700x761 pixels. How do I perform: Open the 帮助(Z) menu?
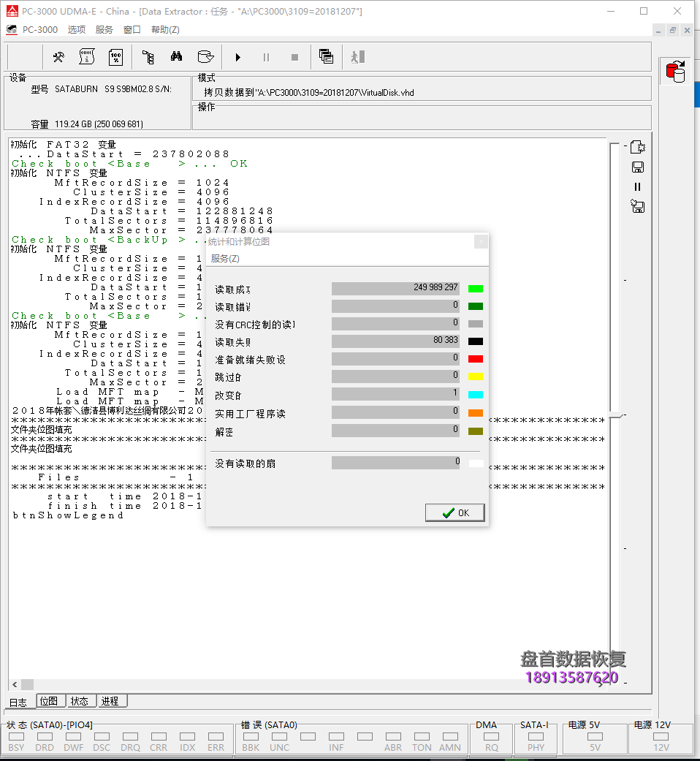coord(165,29)
